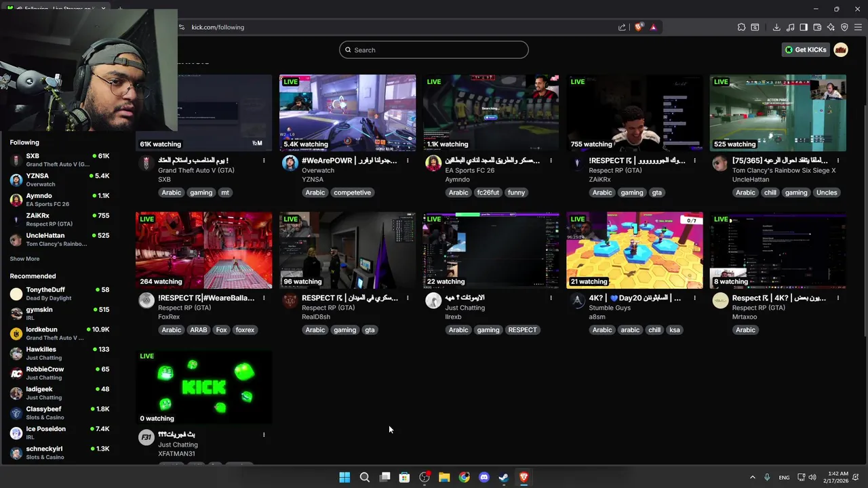
Task: Expand Show More in Following list
Action: coord(24,259)
